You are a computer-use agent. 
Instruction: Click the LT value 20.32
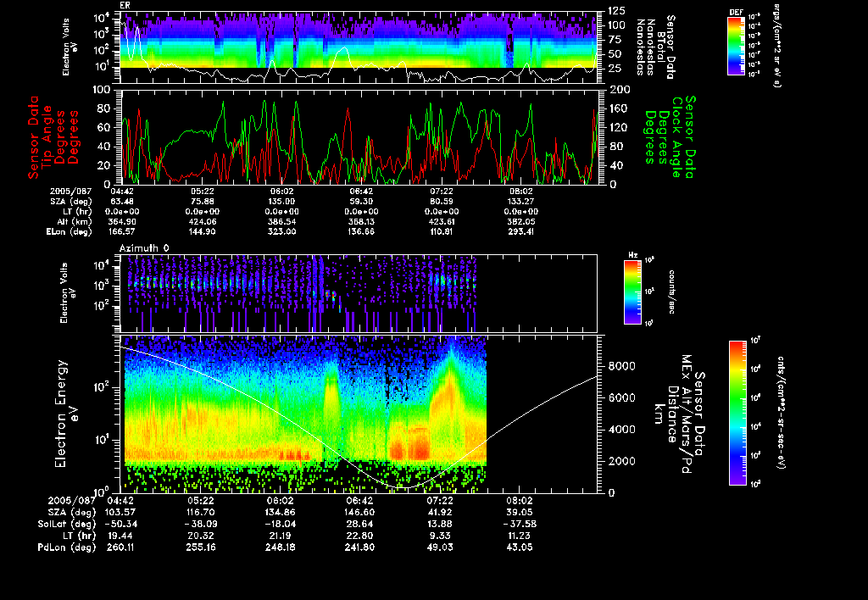(x=202, y=536)
